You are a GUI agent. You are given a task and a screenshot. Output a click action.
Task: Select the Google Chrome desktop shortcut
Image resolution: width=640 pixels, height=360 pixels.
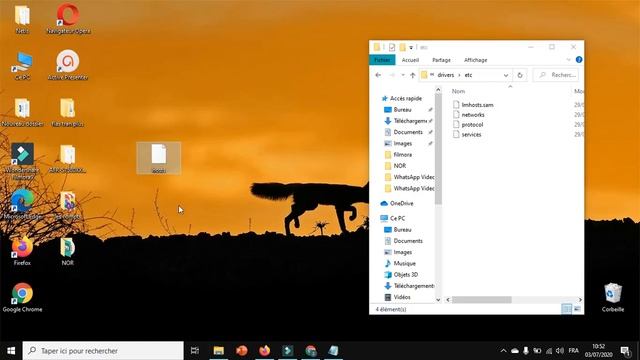click(22, 298)
